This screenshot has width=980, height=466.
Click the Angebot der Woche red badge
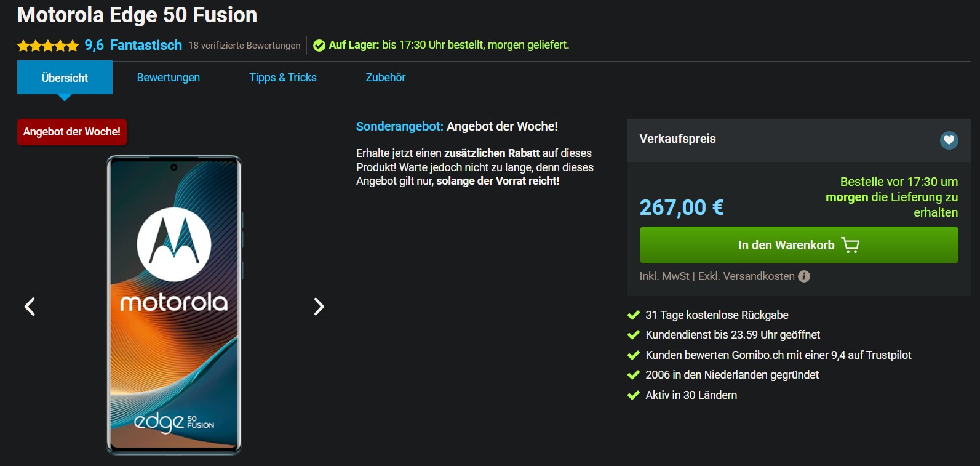(x=72, y=132)
